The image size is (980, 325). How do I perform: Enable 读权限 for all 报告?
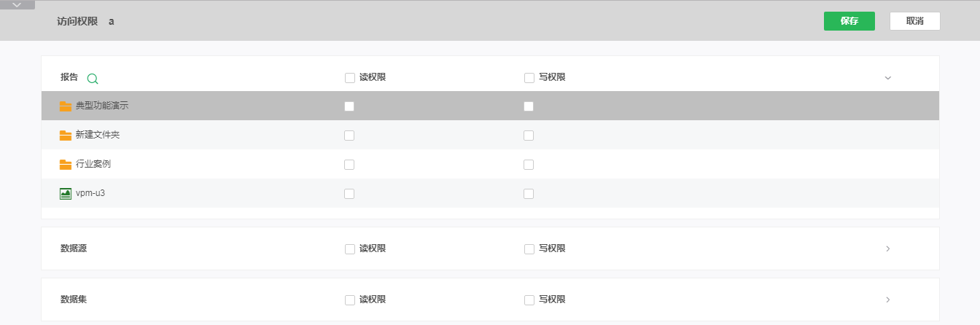tap(350, 77)
